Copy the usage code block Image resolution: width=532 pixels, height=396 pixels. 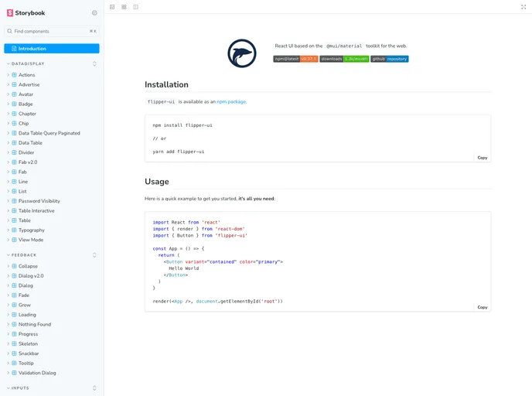[x=483, y=307]
